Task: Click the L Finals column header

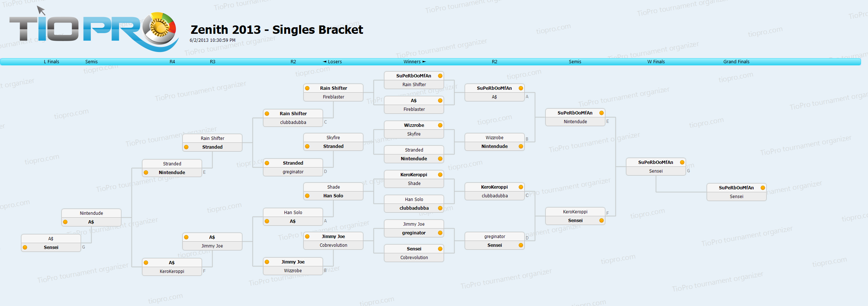Action: (52, 62)
